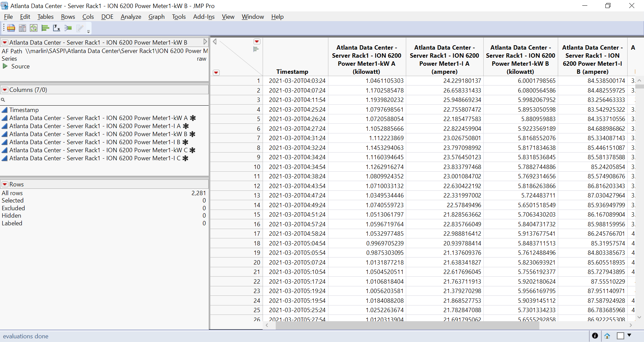This screenshot has width=644, height=342.
Task: Click the asterisk badge next to Power Meter1-kW A
Action: click(x=193, y=118)
